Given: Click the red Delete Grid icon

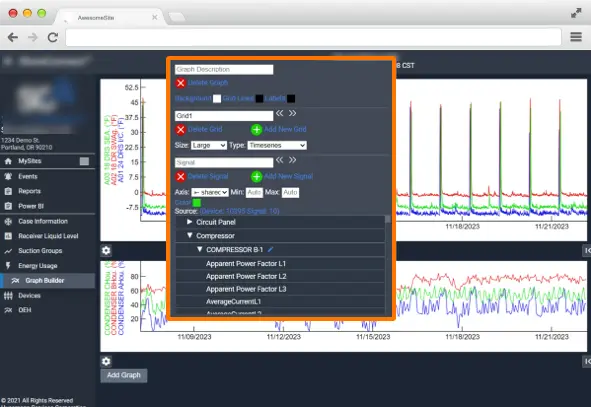Looking at the screenshot, I should pyautogui.click(x=181, y=130).
